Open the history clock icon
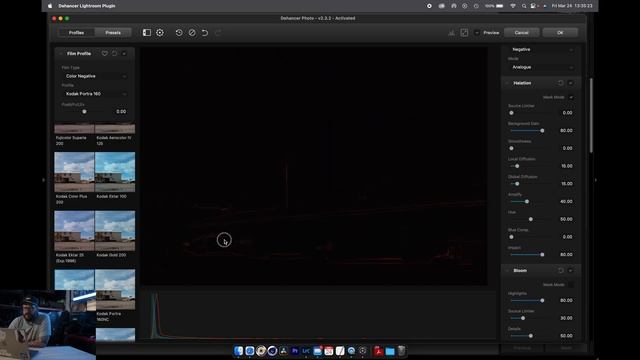 (x=179, y=33)
